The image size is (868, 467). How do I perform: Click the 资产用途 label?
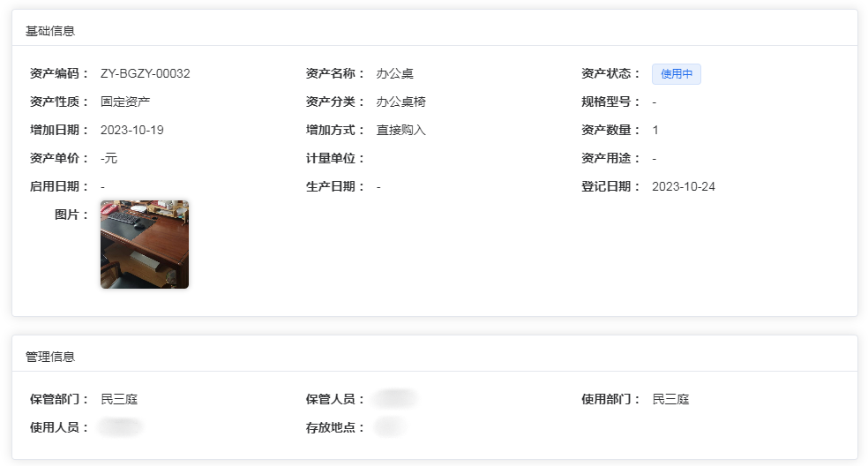610,158
